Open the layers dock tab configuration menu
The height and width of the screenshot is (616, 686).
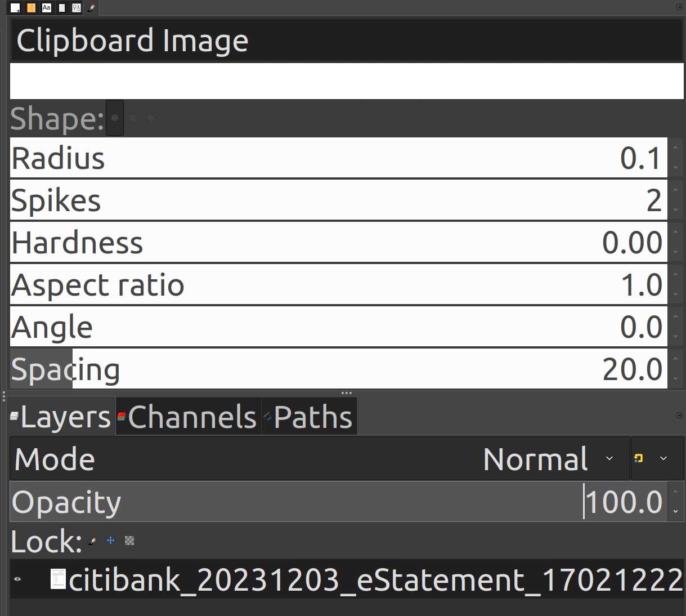[679, 416]
